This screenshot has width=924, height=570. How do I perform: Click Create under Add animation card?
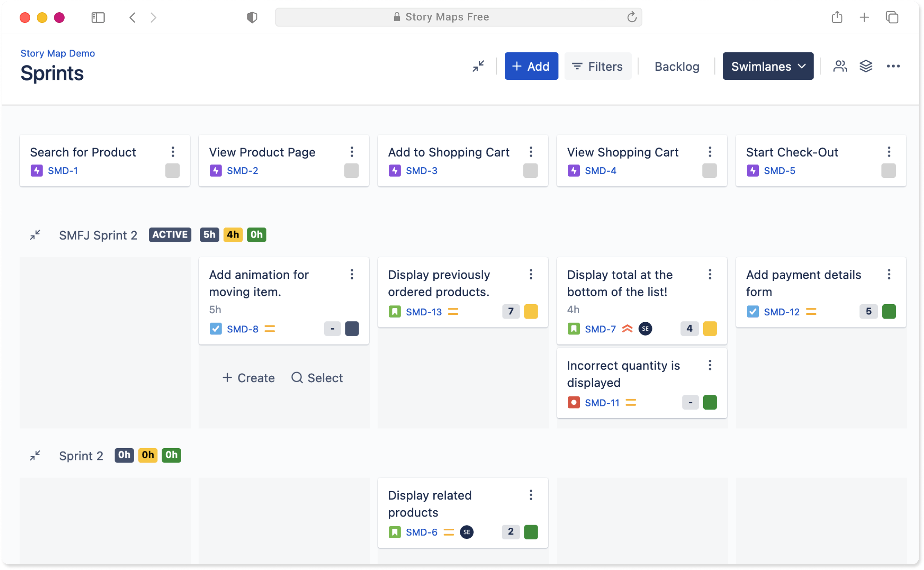coord(249,378)
